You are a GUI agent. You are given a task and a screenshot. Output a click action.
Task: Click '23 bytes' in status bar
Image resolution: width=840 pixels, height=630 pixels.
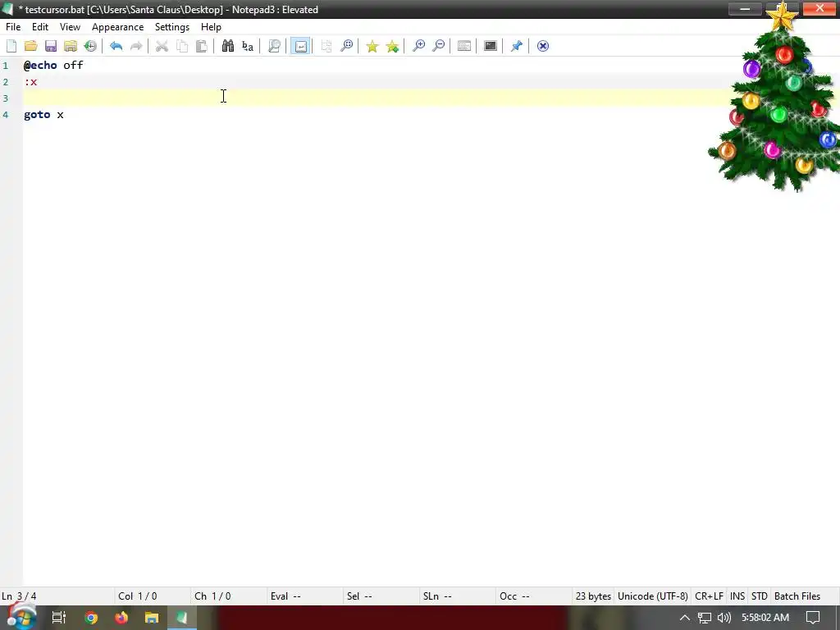pyautogui.click(x=593, y=596)
